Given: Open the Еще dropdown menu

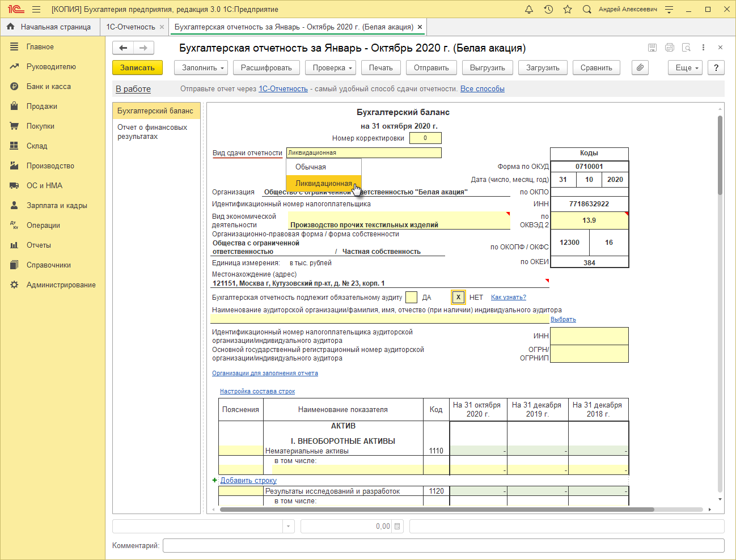Looking at the screenshot, I should (x=686, y=67).
